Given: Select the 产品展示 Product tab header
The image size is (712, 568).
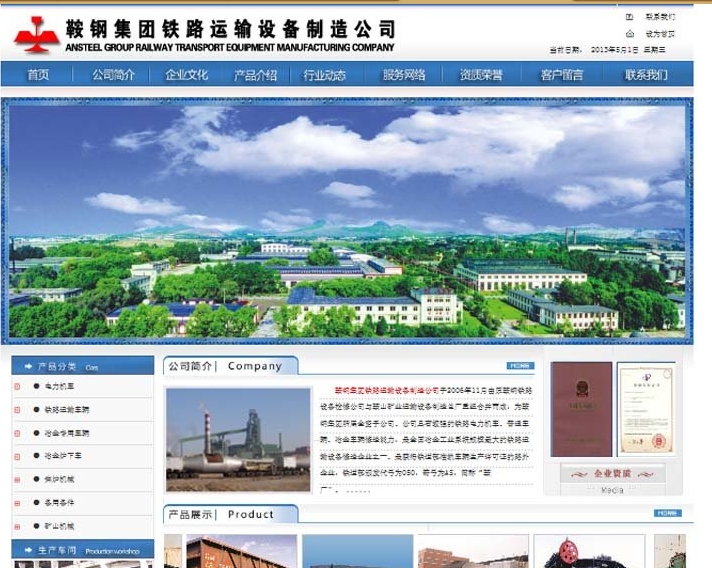Looking at the screenshot, I should [231, 514].
